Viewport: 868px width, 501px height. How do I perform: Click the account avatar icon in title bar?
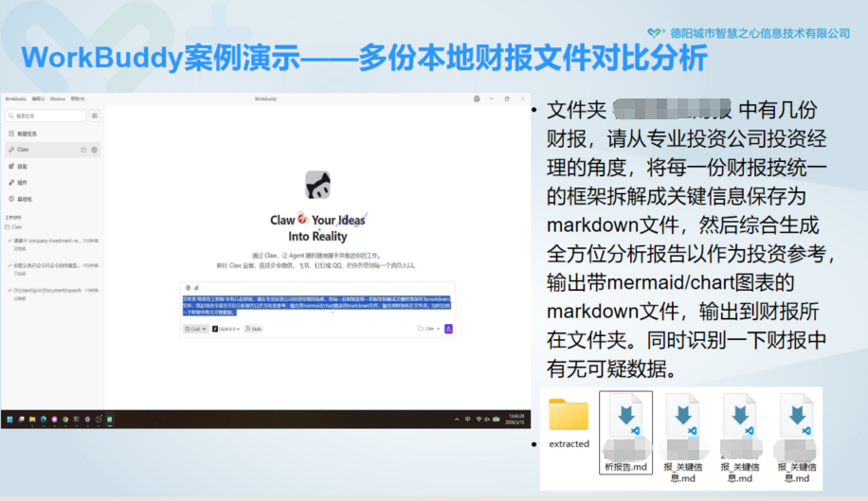tap(477, 99)
